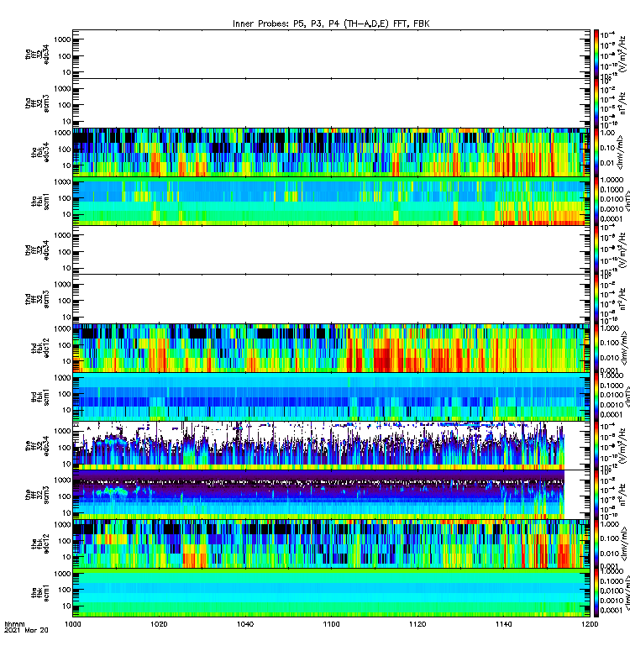The image size is (630, 672).
Task: Click the 1100 time tick label
Action: [x=331, y=624]
